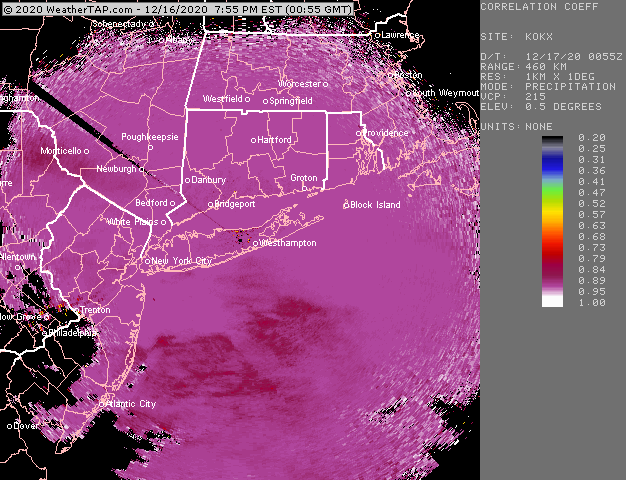Select the yellow 0.52 legend color
The image size is (626, 480).
coord(553,203)
